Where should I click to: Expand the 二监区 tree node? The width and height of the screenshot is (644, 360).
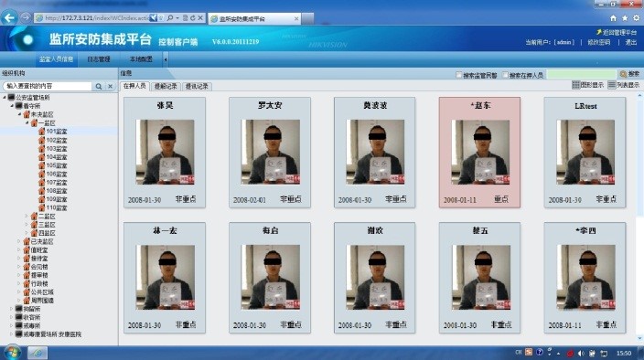[x=27, y=216]
